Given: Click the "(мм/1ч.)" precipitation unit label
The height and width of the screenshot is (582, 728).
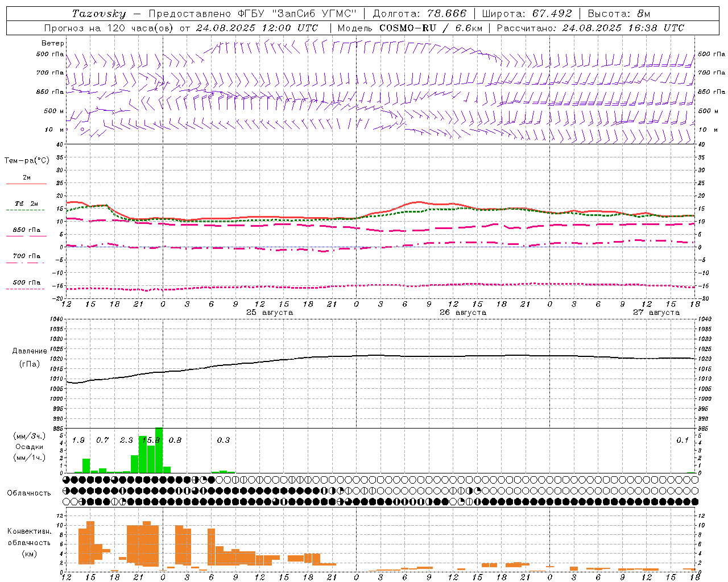Looking at the screenshot, I should [29, 458].
